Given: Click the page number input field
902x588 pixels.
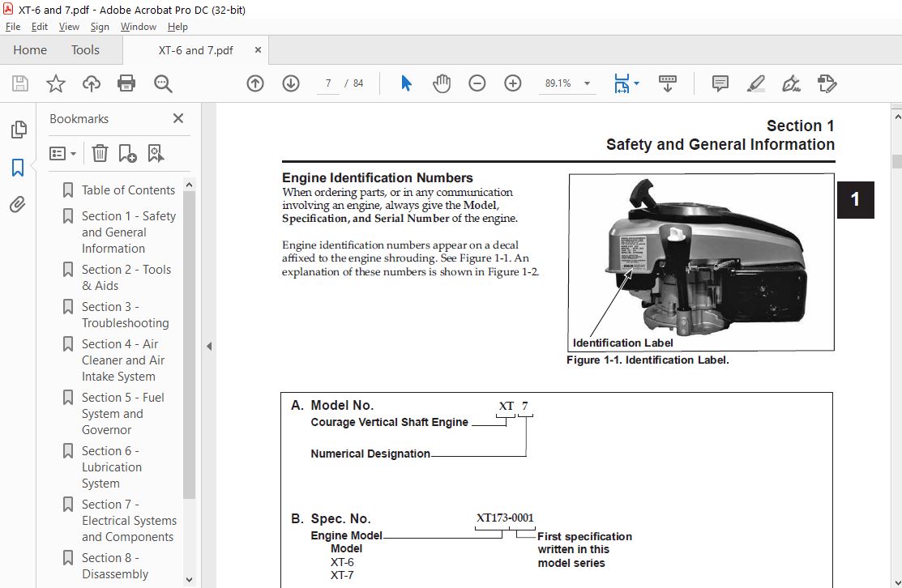Looking at the screenshot, I should tap(328, 83).
